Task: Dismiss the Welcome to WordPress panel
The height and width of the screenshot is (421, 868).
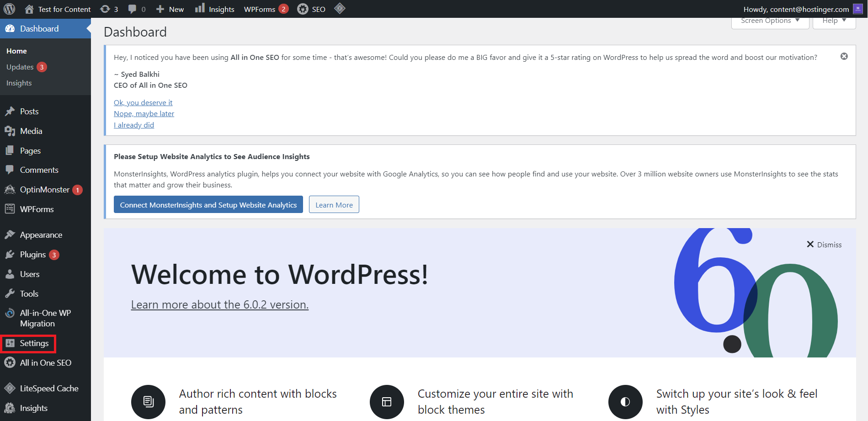Action: coord(824,244)
